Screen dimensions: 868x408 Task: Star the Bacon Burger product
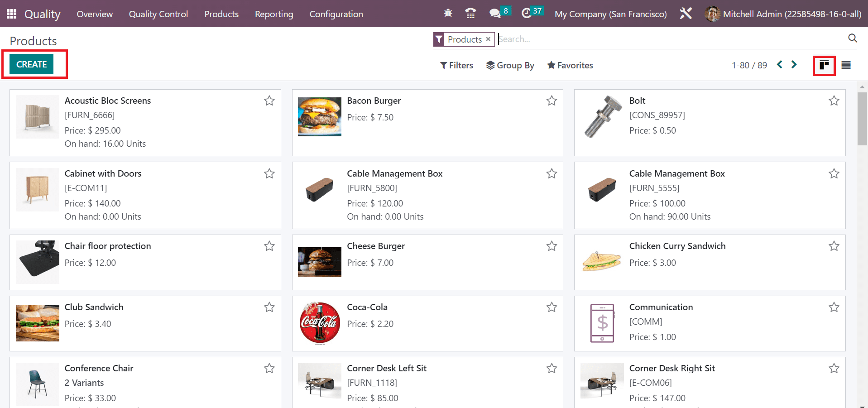pyautogui.click(x=551, y=101)
